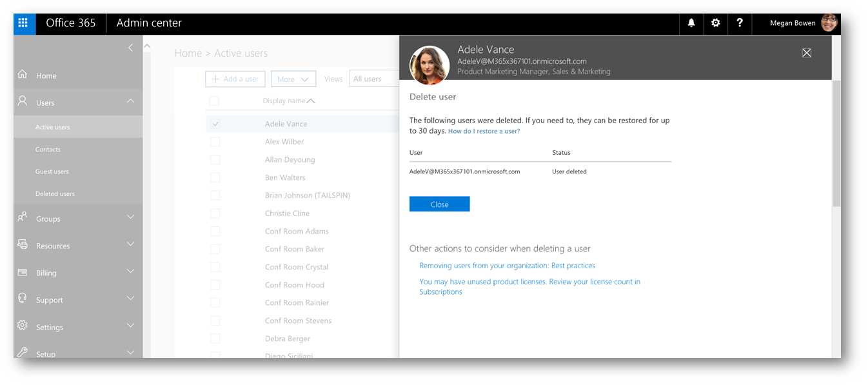Click Conf Room Crystal user name
The width and height of the screenshot is (868, 385).
tap(297, 267)
